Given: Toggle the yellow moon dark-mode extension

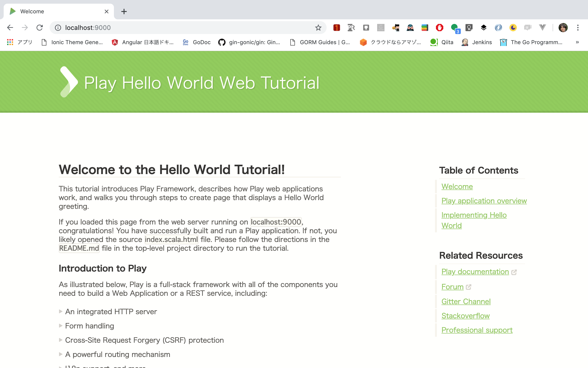Looking at the screenshot, I should coord(513,28).
